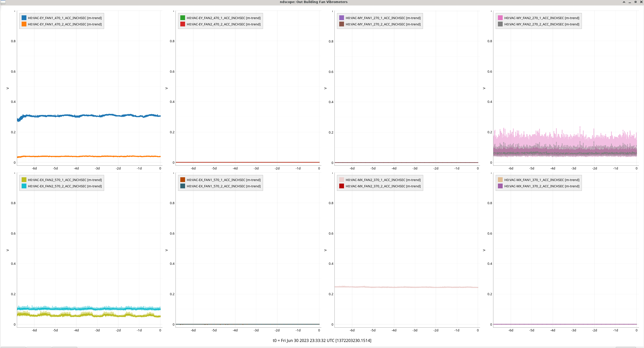644x348 pixels.
Task: Click the pink MY_FAN2_270_1 legend swatch
Action: point(500,18)
